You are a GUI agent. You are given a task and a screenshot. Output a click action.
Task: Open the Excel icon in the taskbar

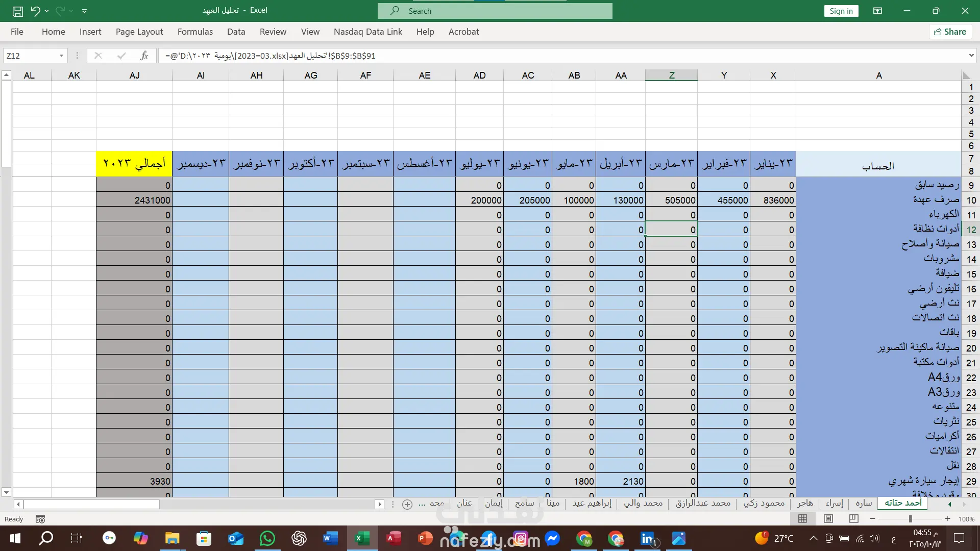click(362, 538)
